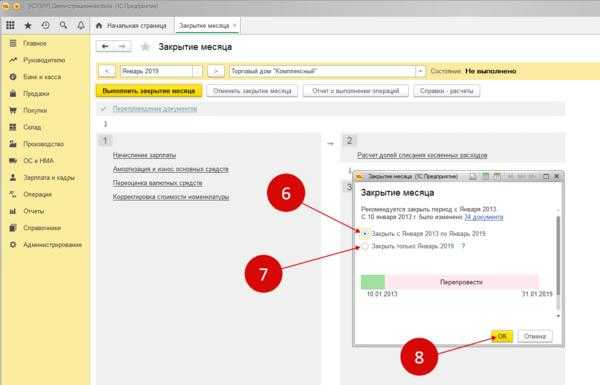Click the Январь 2019 period field
600x385 pixels.
click(156, 71)
